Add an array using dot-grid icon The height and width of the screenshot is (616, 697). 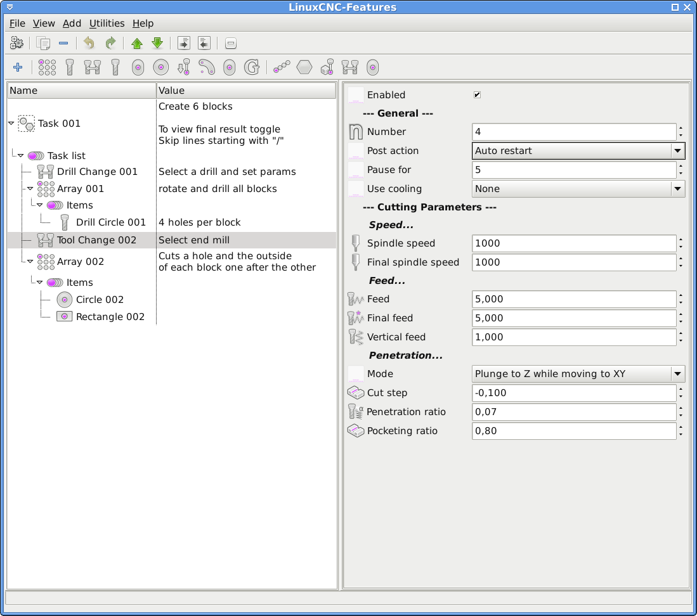[47, 68]
